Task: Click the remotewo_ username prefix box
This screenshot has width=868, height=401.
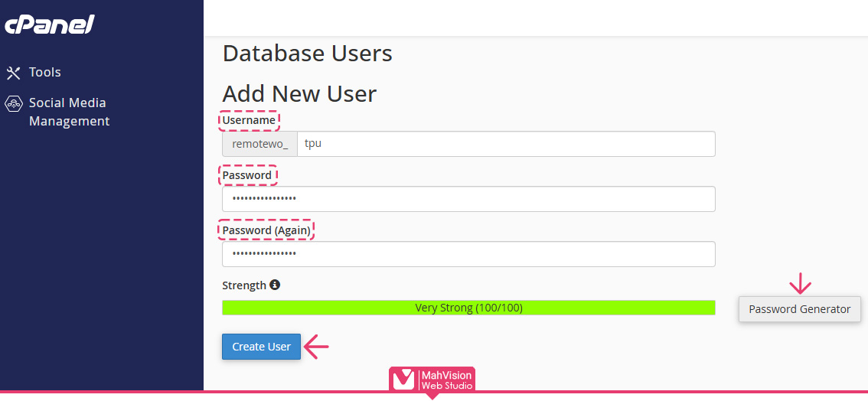Action: 260,144
